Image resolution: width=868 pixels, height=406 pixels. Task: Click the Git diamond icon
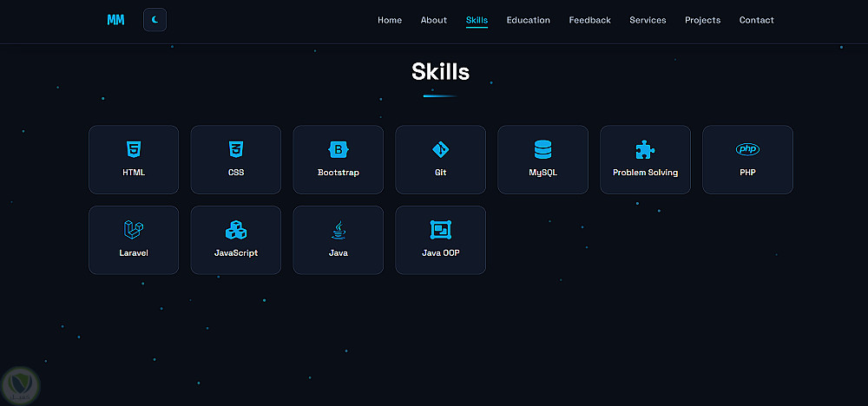tap(441, 149)
